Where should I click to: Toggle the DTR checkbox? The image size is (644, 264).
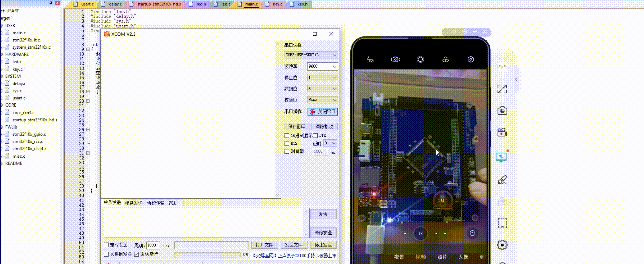pyautogui.click(x=315, y=136)
